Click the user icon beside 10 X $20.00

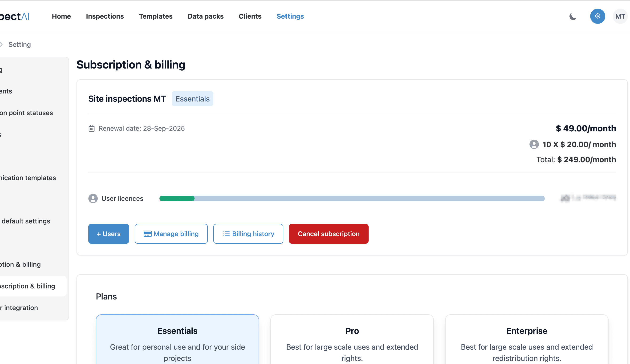tap(534, 145)
